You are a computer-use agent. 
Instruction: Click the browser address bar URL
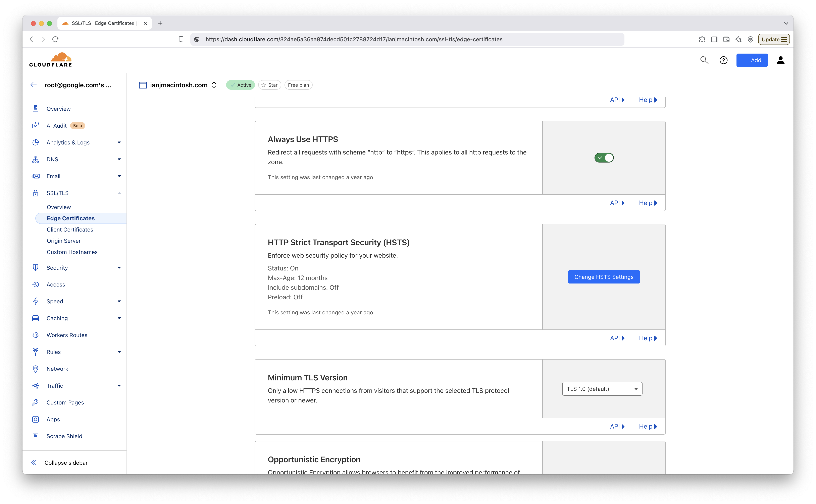point(354,39)
